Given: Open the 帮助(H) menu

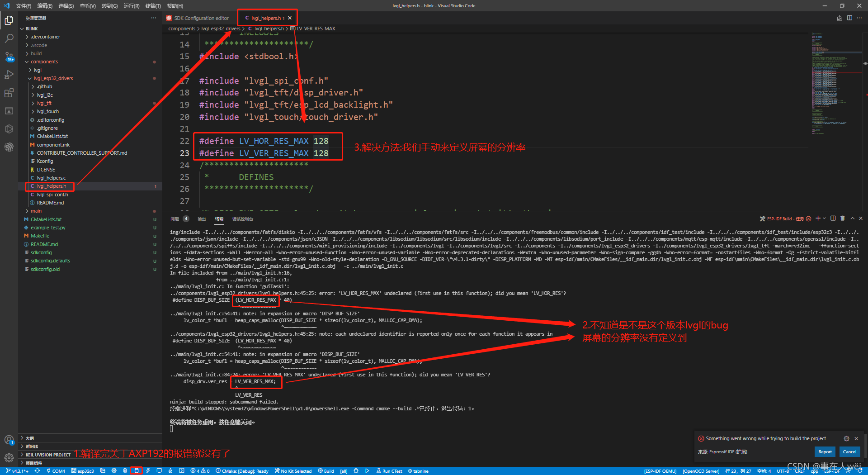Looking at the screenshot, I should point(175,6).
